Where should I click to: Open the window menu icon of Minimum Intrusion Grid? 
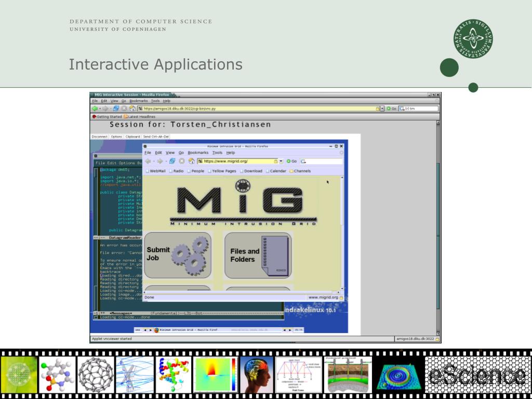(x=145, y=146)
